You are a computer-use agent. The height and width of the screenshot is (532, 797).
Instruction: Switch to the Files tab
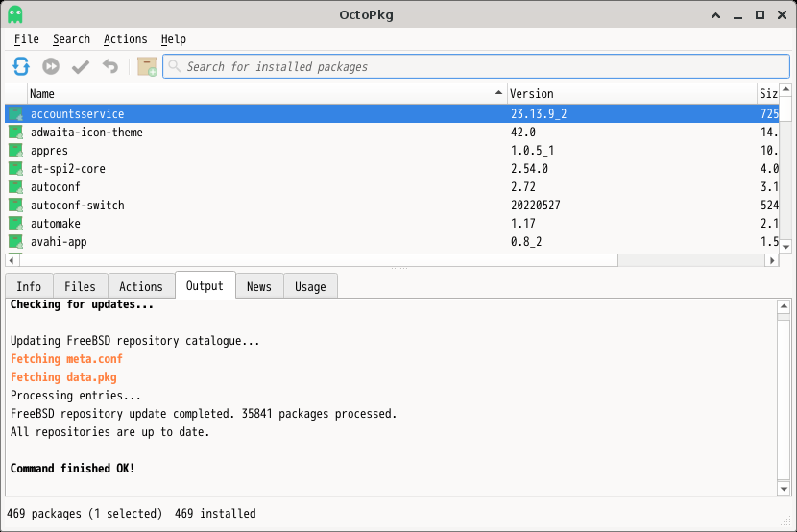[x=80, y=286]
